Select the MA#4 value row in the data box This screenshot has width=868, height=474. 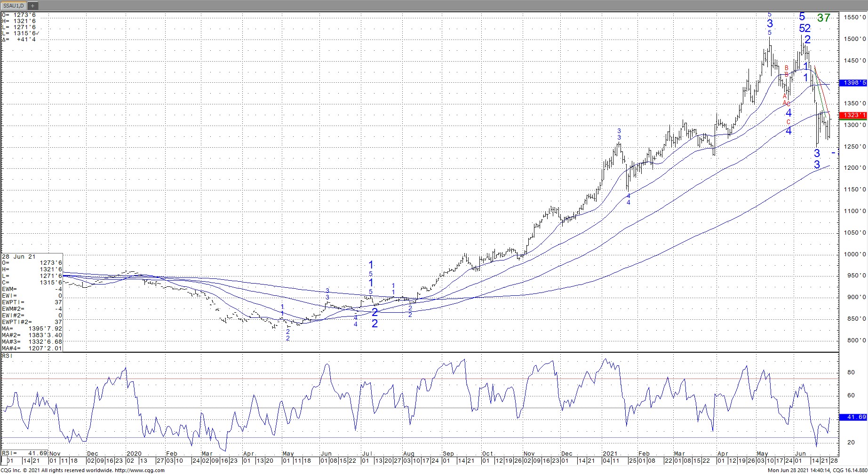(32, 348)
